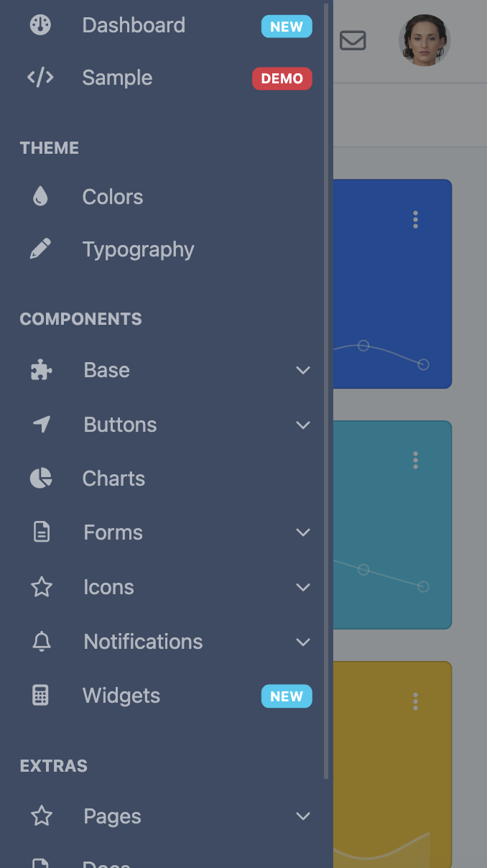The image size is (487, 868).
Task: Navigate to the Icons section
Action: pos(108,587)
